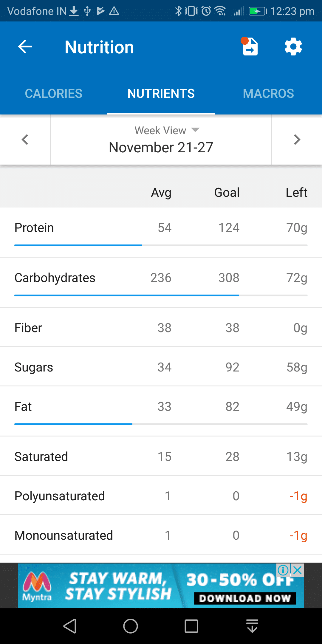Viewport: 322px width, 644px height.
Task: Select the Fiber nutrient row
Action: 161,328
